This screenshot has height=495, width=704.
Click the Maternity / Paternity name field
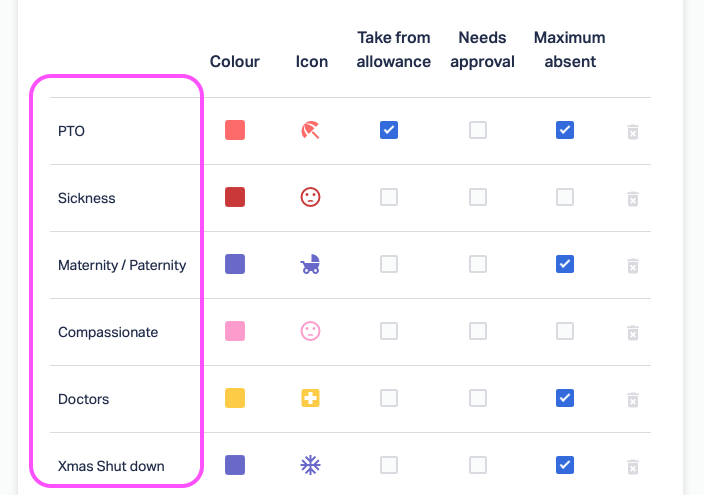[122, 265]
